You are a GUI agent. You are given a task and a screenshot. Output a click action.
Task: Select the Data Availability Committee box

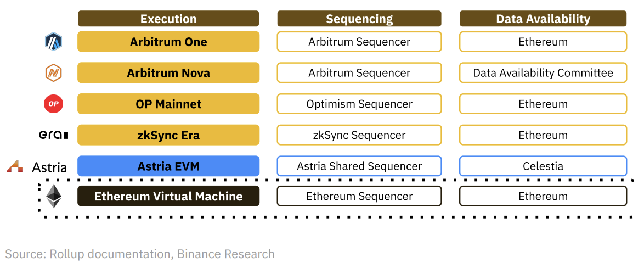tap(543, 73)
